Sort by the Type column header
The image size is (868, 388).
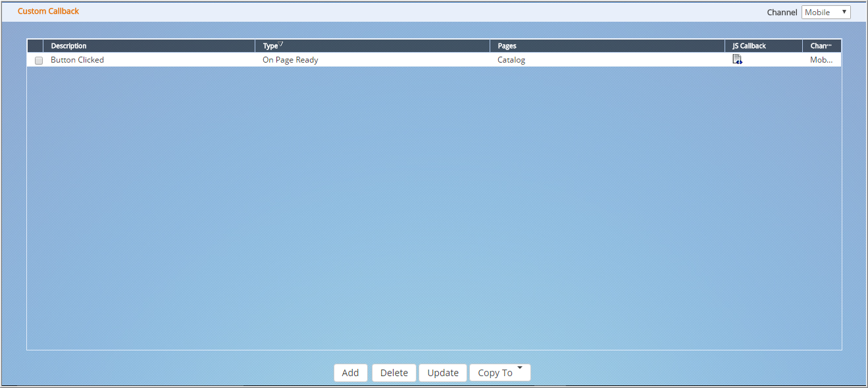(372, 46)
